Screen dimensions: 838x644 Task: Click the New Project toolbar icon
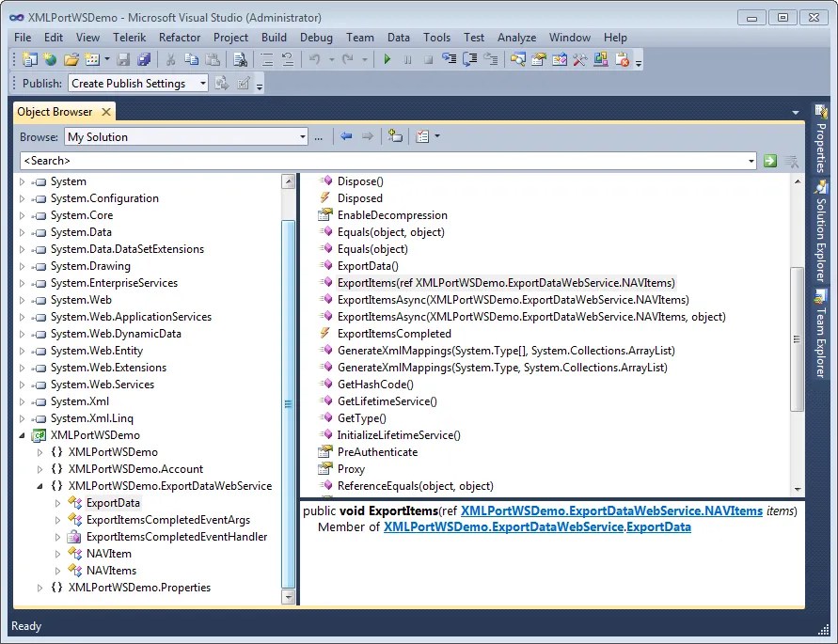click(x=29, y=59)
